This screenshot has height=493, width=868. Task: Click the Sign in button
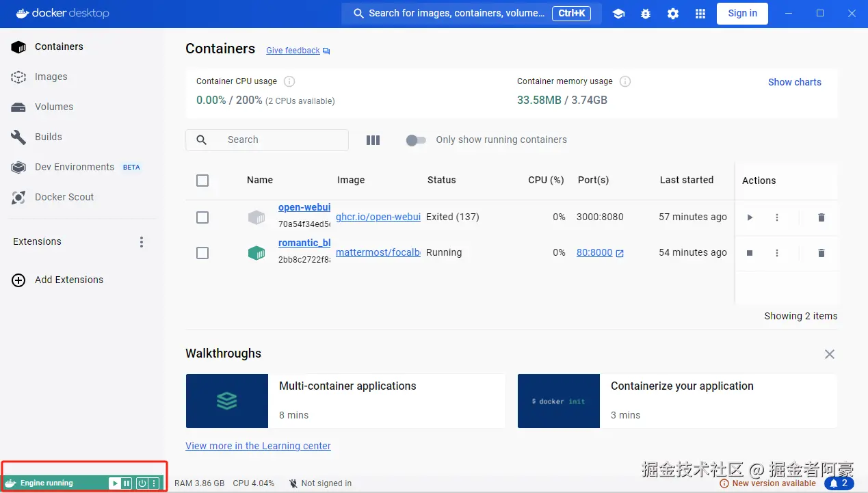pyautogui.click(x=742, y=14)
